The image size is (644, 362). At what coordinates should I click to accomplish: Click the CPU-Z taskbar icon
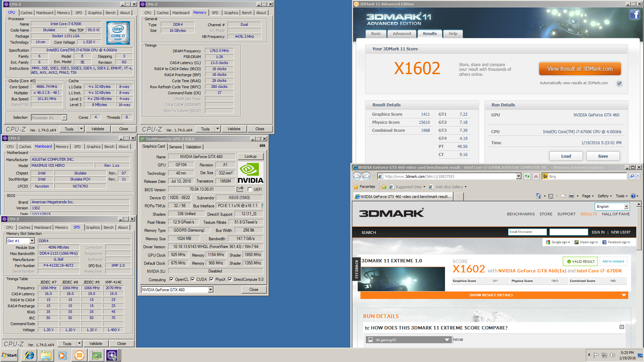click(x=112, y=355)
